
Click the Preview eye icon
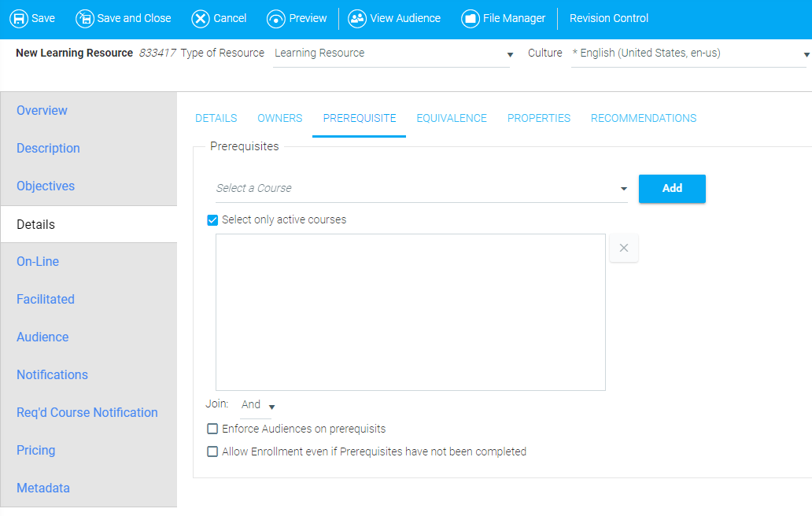(276, 18)
